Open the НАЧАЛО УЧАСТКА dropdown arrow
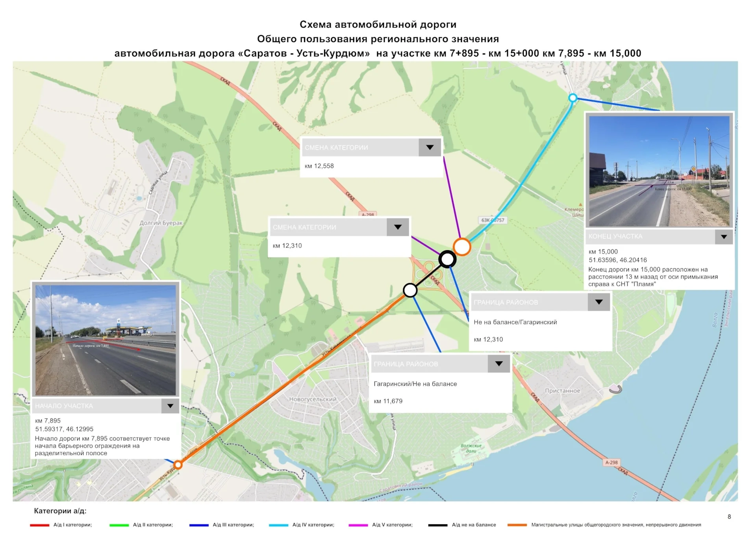The height and width of the screenshot is (535, 756). (170, 406)
